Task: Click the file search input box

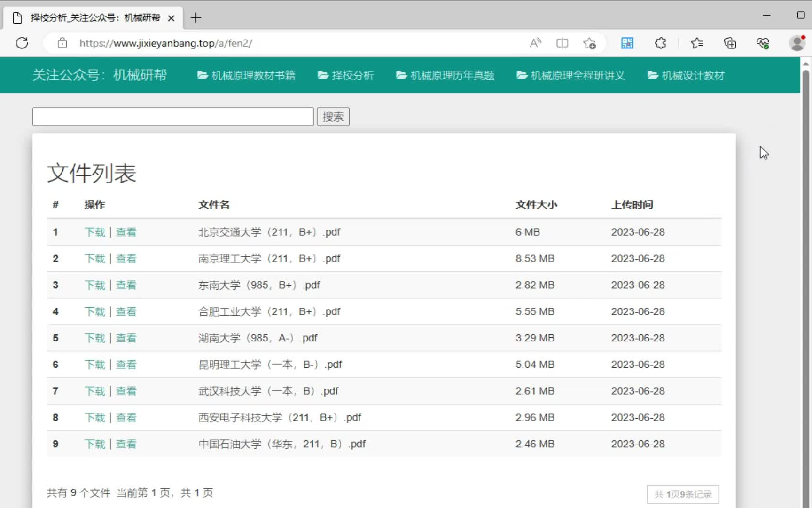Action: click(173, 117)
